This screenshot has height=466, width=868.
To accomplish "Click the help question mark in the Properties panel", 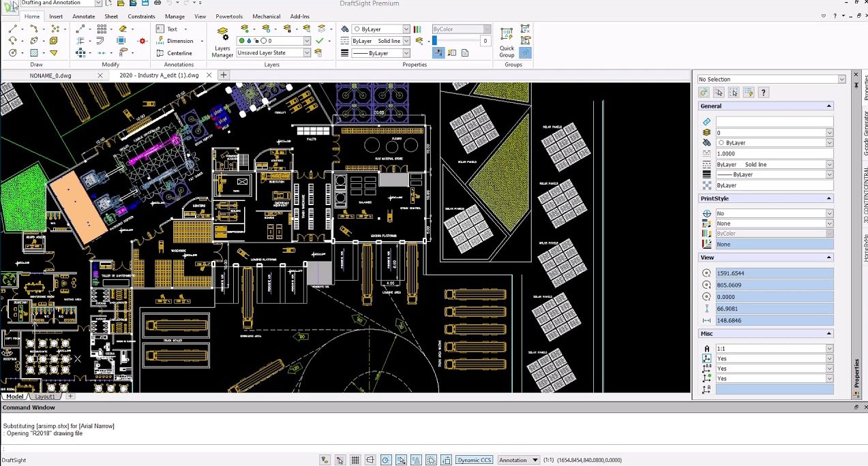I will (763, 93).
